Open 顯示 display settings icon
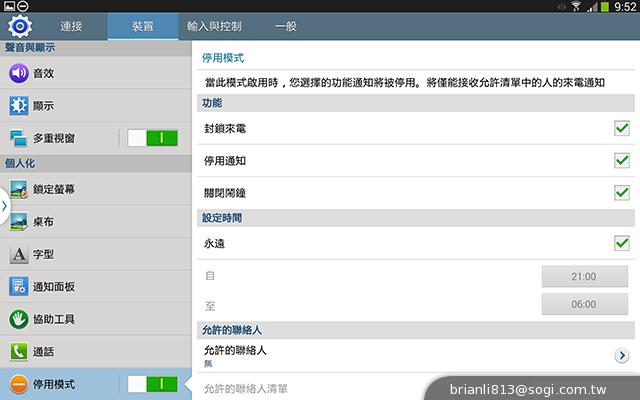640x400 pixels. 18,106
